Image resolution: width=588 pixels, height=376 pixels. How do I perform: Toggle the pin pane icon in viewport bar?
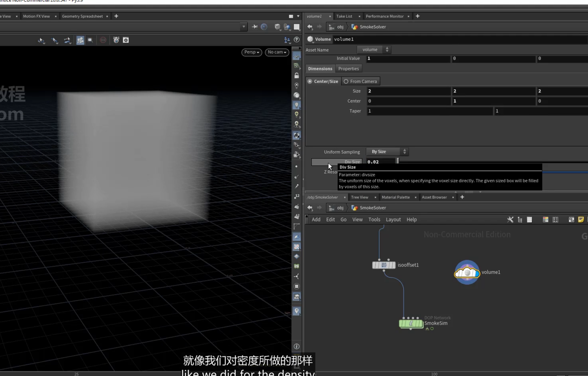point(254,27)
